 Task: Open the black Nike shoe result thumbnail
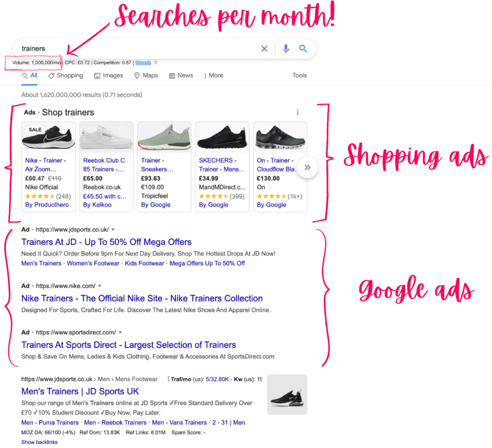(287, 394)
